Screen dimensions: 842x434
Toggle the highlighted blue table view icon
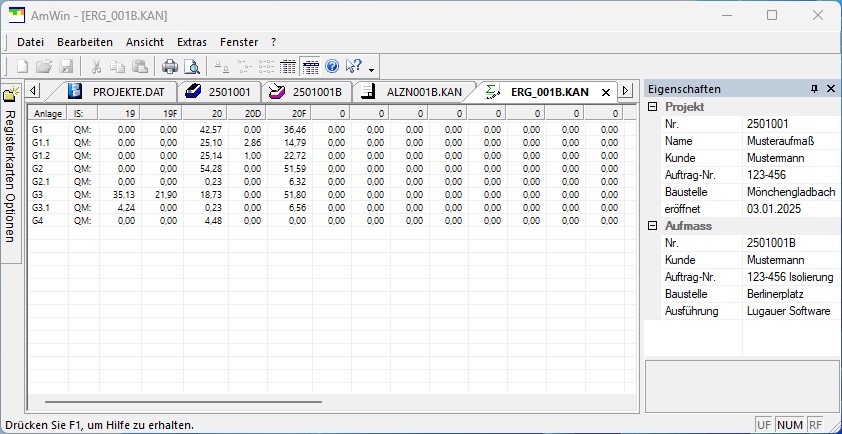coord(310,67)
